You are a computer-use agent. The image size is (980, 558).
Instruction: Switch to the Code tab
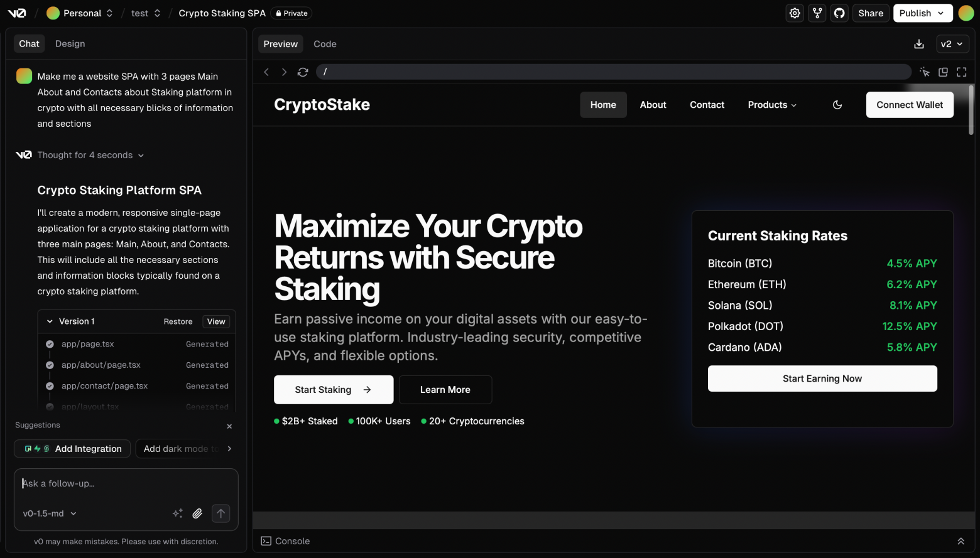coord(325,44)
